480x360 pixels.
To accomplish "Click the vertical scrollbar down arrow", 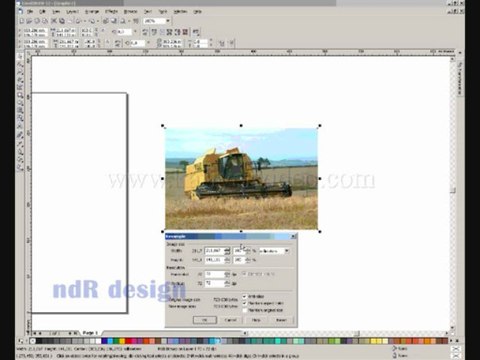I will pyautogui.click(x=452, y=328).
